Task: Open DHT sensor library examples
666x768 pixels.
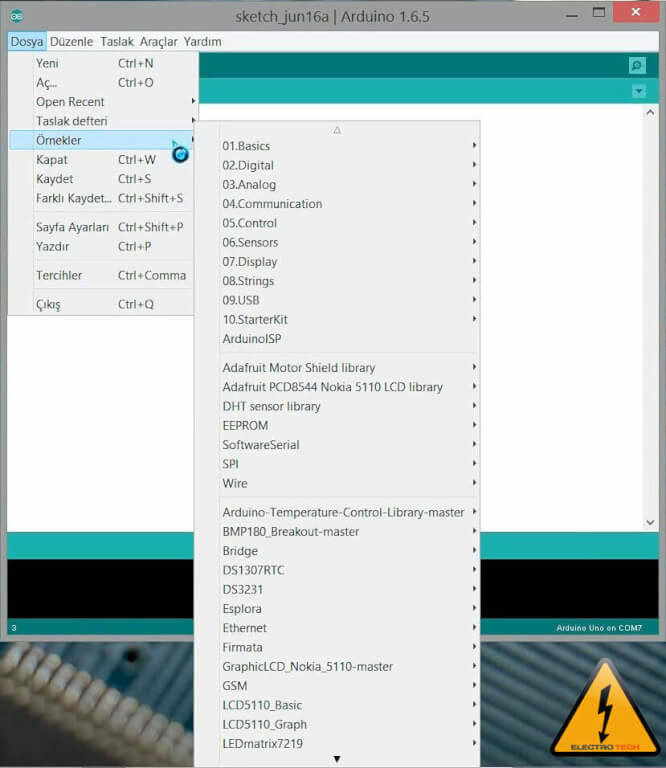Action: pyautogui.click(x=337, y=406)
